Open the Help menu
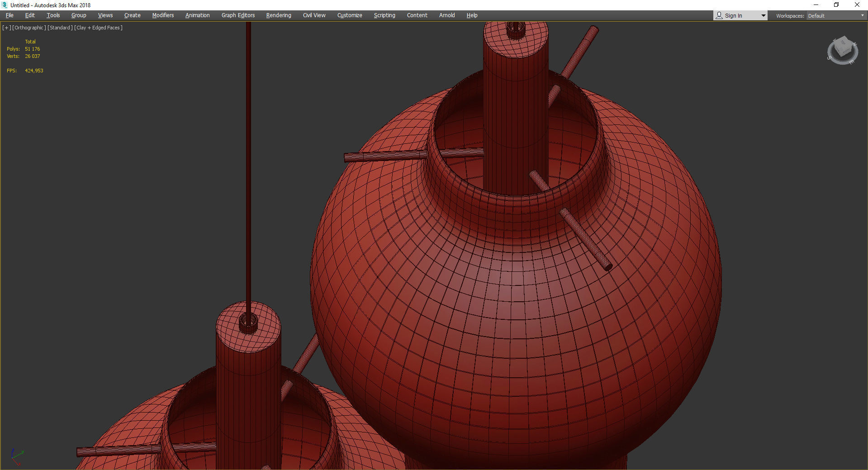Screen dimensions: 868x470 [472, 15]
